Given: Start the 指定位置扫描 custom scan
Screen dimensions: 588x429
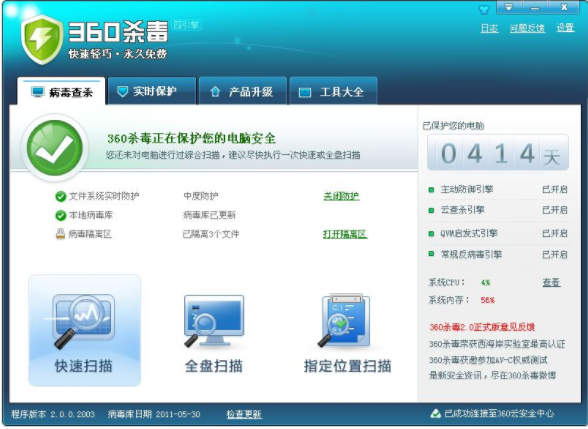Looking at the screenshot, I should point(347,334).
